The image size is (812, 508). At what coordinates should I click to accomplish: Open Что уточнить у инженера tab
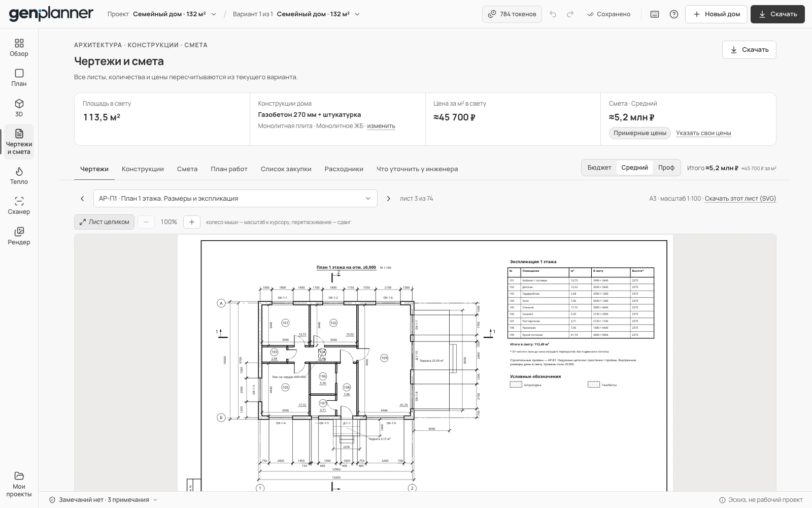pyautogui.click(x=417, y=169)
